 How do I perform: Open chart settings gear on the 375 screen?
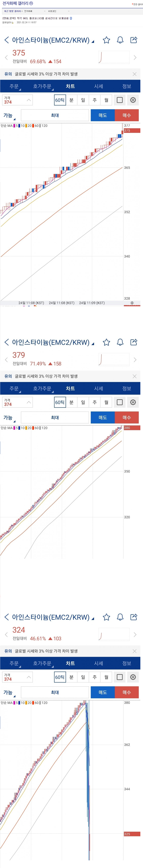pos(133,100)
